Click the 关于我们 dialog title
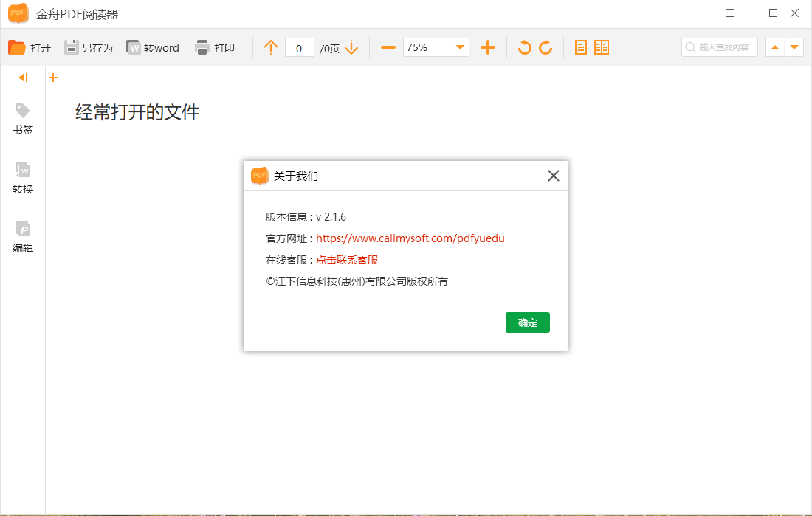812x516 pixels. tap(296, 176)
